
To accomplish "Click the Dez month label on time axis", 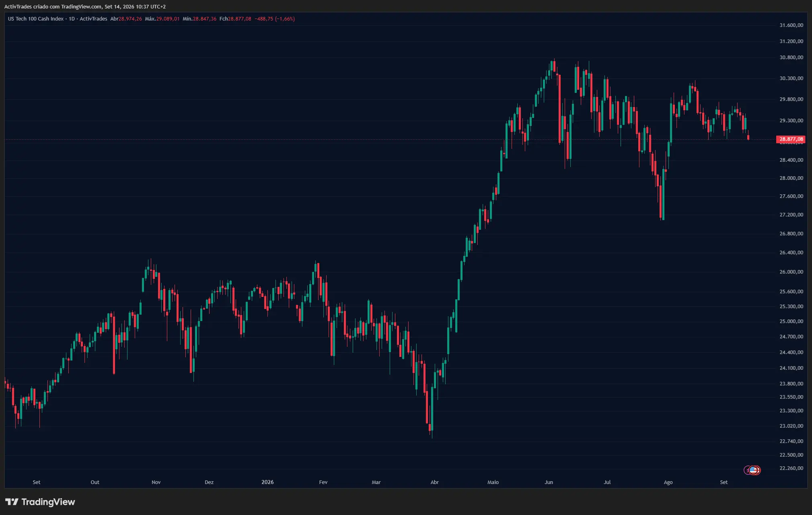I will (x=209, y=482).
